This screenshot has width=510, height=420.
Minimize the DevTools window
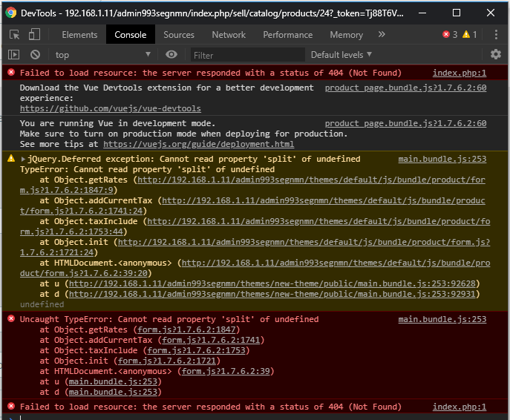pos(422,13)
